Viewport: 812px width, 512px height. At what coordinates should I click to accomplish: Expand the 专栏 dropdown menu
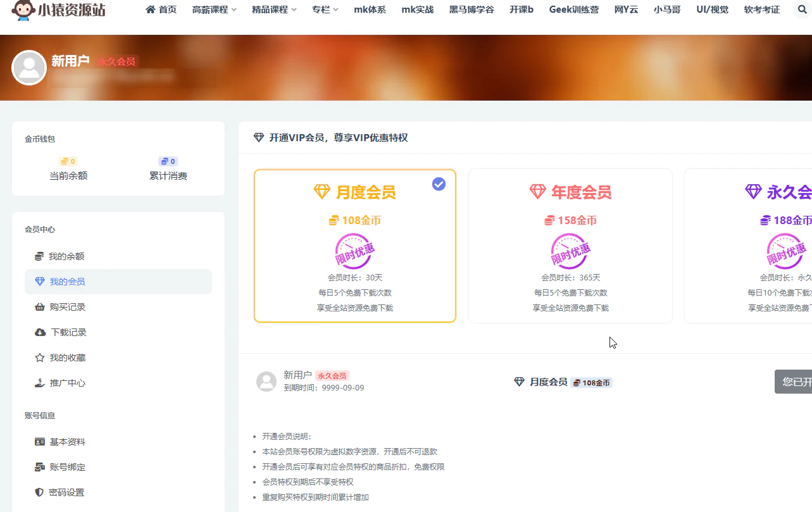click(x=325, y=9)
